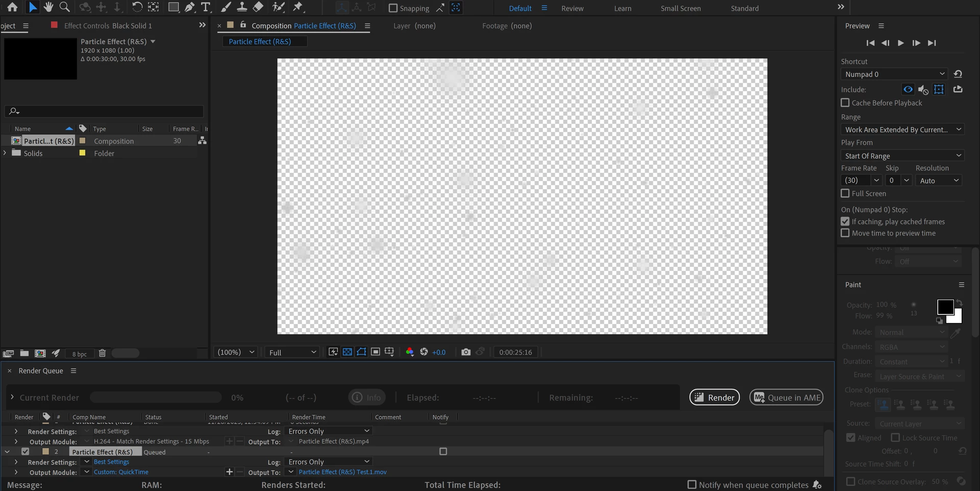Open the Show Channel color icon menu
Viewport: 980px width, 491px height.
coord(409,352)
